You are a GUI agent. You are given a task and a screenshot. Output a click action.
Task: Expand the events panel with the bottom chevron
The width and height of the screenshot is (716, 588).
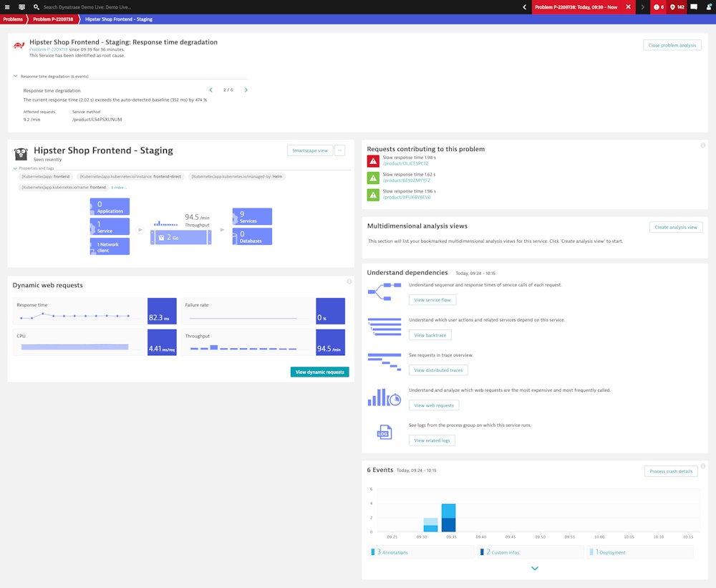[535, 567]
